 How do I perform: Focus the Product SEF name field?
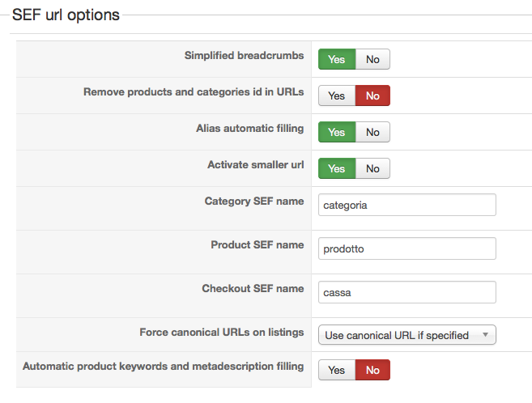point(406,248)
